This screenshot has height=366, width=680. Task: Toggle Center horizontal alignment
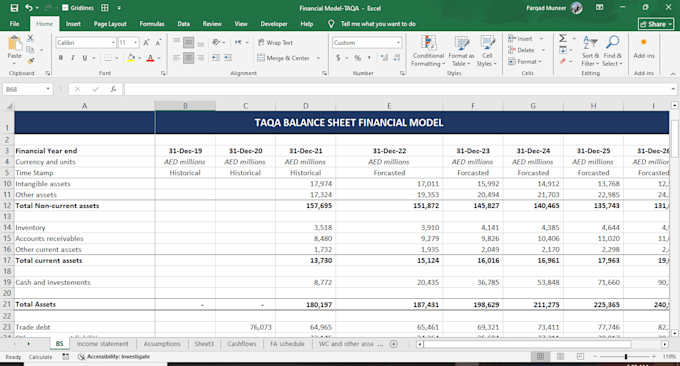pyautogui.click(x=189, y=58)
